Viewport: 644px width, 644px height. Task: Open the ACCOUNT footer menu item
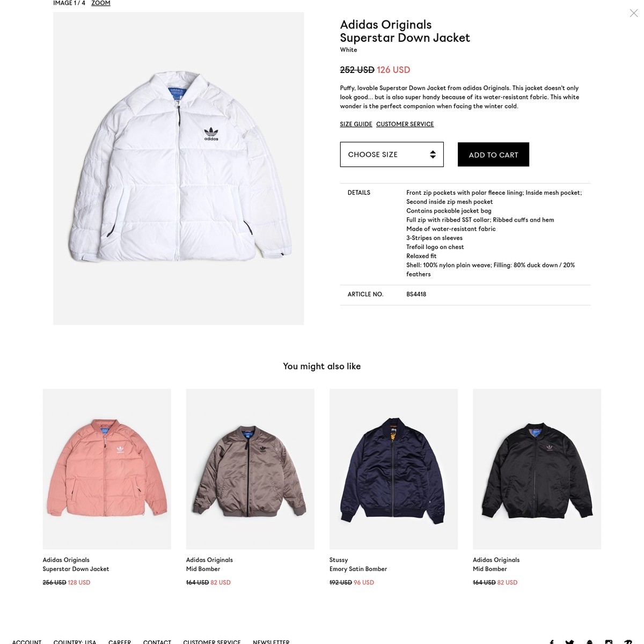[27, 642]
